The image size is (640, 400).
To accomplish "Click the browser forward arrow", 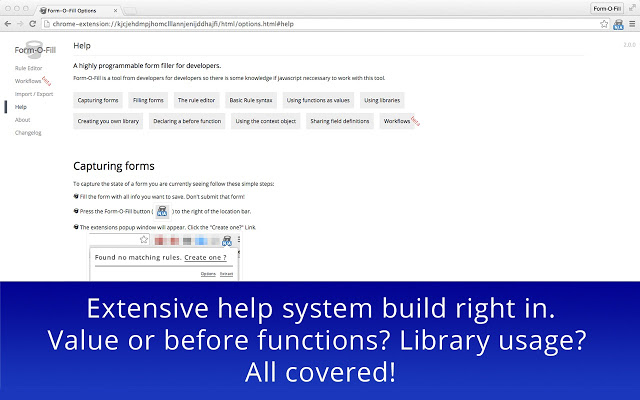I will [20, 24].
